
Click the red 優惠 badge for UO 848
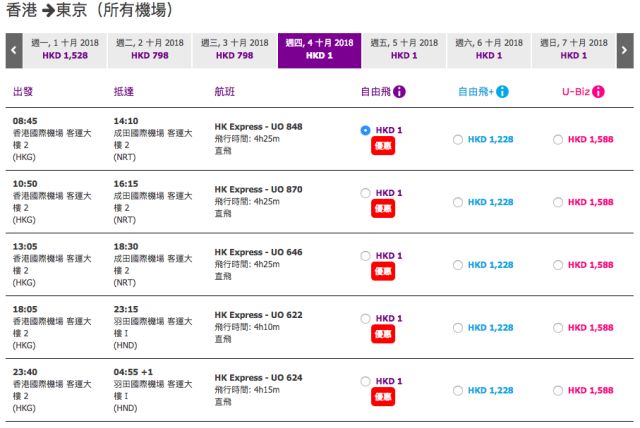[x=383, y=146]
